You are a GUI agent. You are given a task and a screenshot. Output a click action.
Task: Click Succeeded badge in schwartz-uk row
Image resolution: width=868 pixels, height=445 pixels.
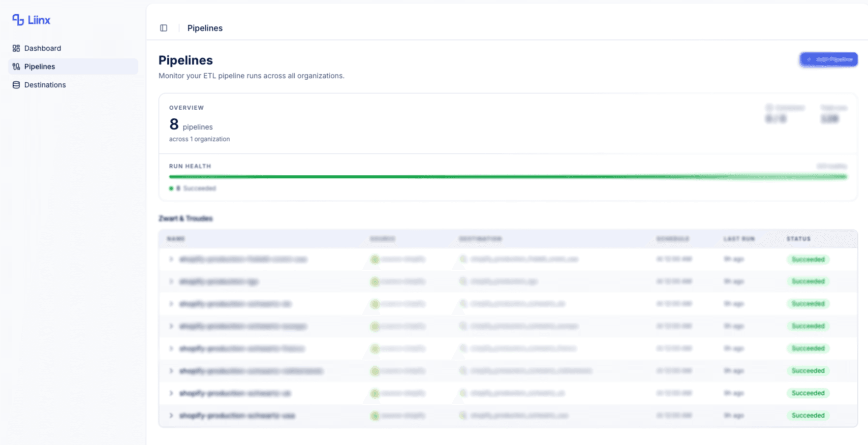(808, 393)
